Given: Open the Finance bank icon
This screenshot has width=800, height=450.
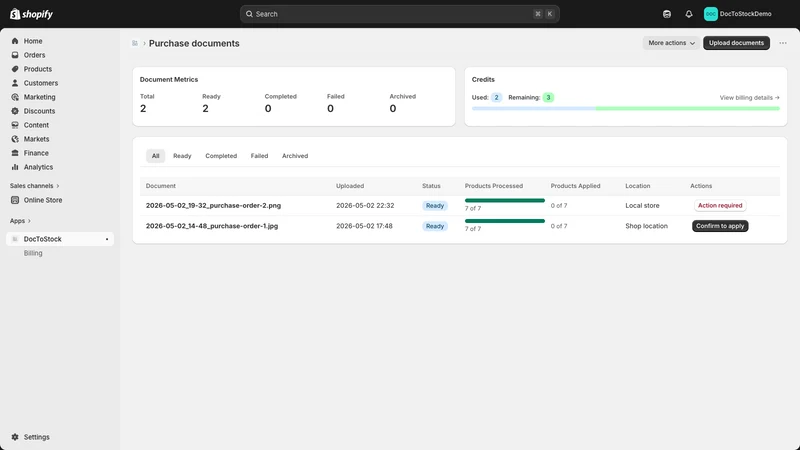Looking at the screenshot, I should click(15, 153).
